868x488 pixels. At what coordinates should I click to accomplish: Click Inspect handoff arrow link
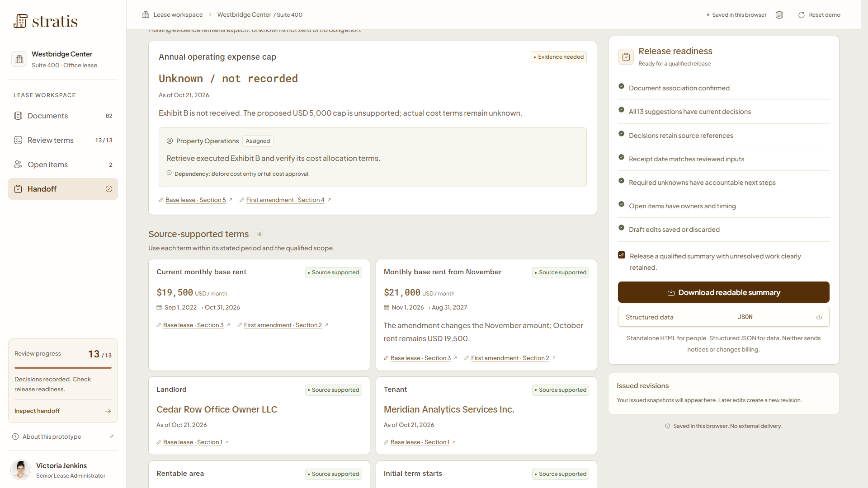coord(63,411)
